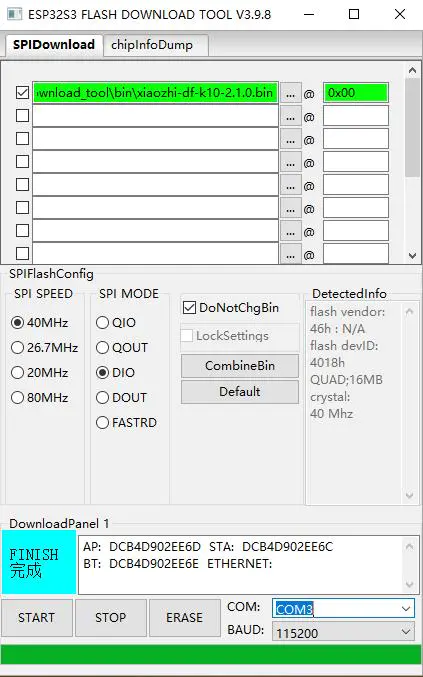This screenshot has width=423, height=677.
Task: Click scroll down arrow of file list
Action: [412, 256]
